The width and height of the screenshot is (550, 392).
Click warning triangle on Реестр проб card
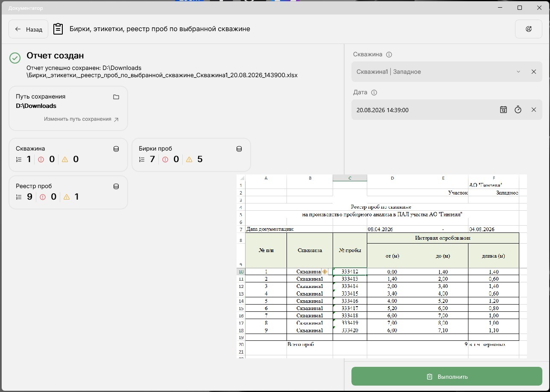(x=66, y=197)
